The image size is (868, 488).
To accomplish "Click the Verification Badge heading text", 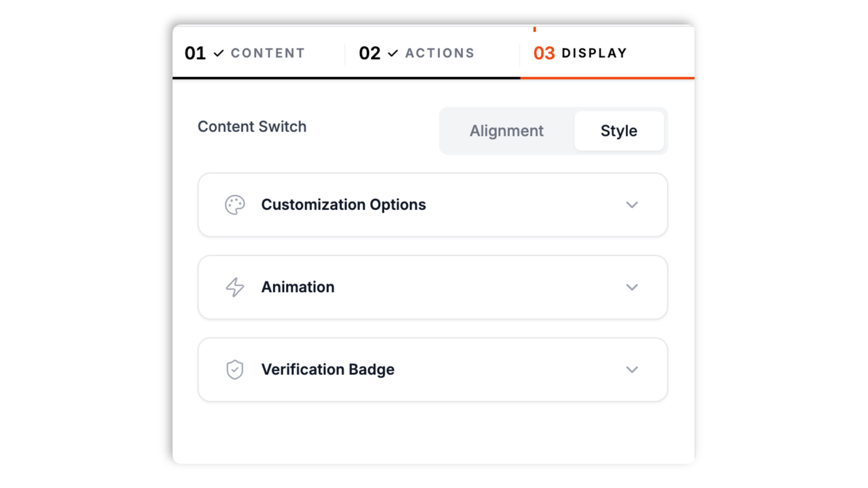I will (x=328, y=370).
